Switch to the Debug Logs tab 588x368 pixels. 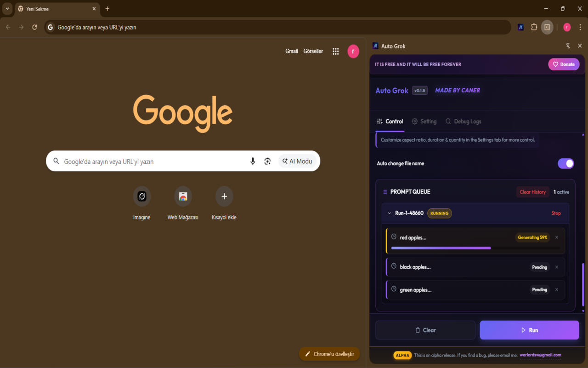pos(463,121)
